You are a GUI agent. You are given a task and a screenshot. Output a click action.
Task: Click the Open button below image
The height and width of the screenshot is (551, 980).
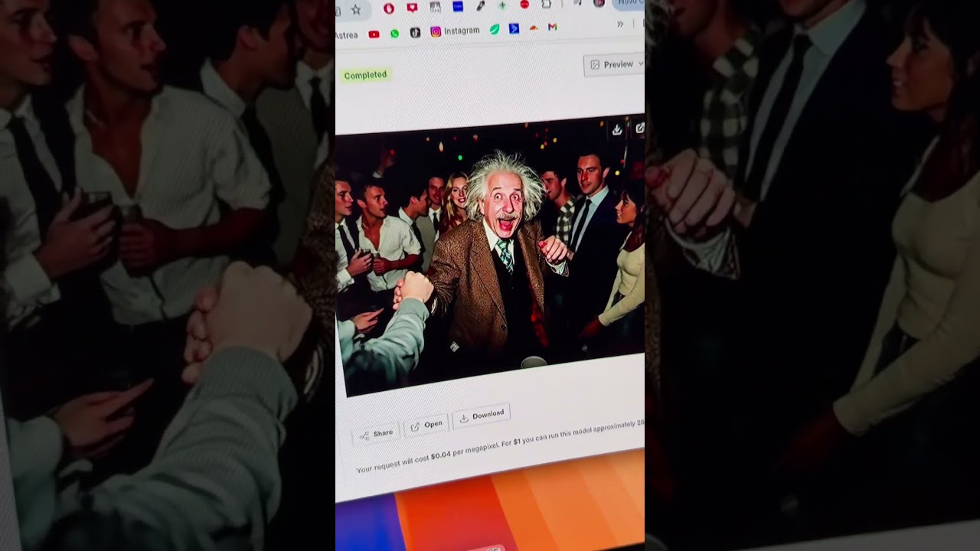[426, 425]
